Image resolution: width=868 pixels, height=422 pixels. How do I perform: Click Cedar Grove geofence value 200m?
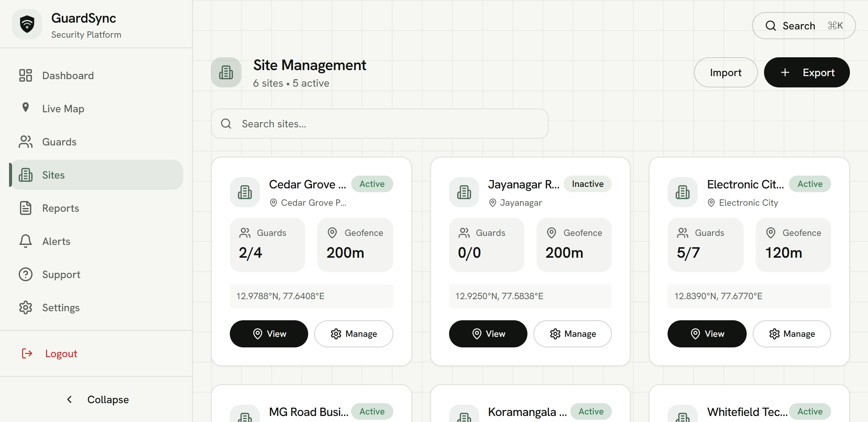[345, 253]
